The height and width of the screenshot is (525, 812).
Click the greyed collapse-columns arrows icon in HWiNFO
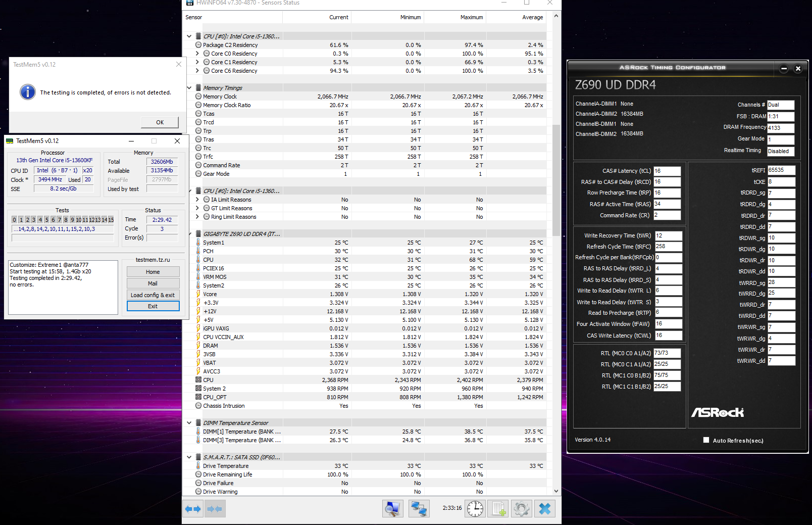pyautogui.click(x=215, y=509)
